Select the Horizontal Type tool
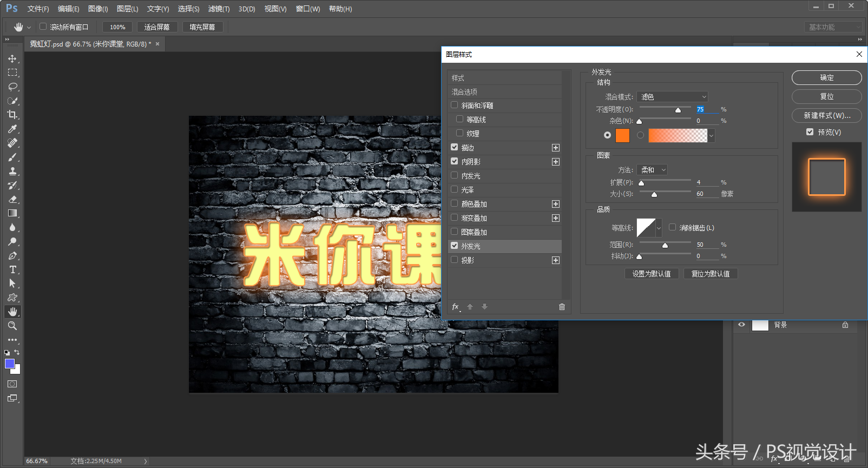 pyautogui.click(x=12, y=269)
